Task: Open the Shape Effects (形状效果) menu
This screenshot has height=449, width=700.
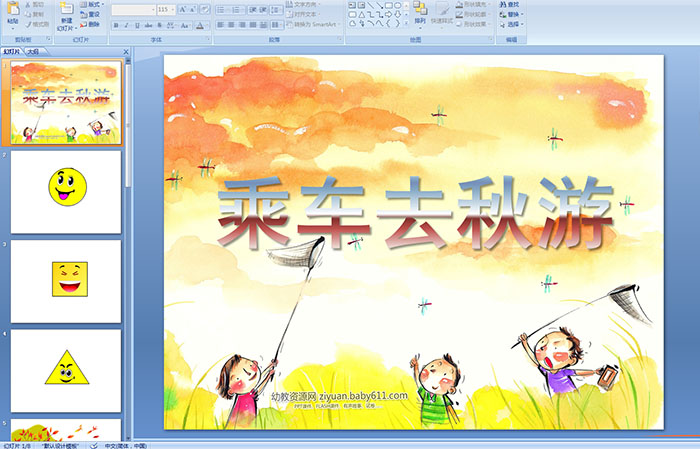Action: pos(473,24)
